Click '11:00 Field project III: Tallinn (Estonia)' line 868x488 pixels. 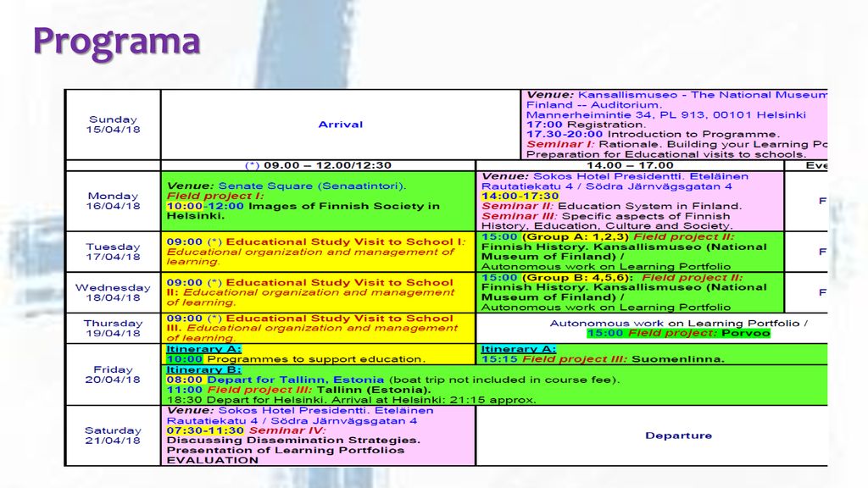pyautogui.click(x=301, y=390)
